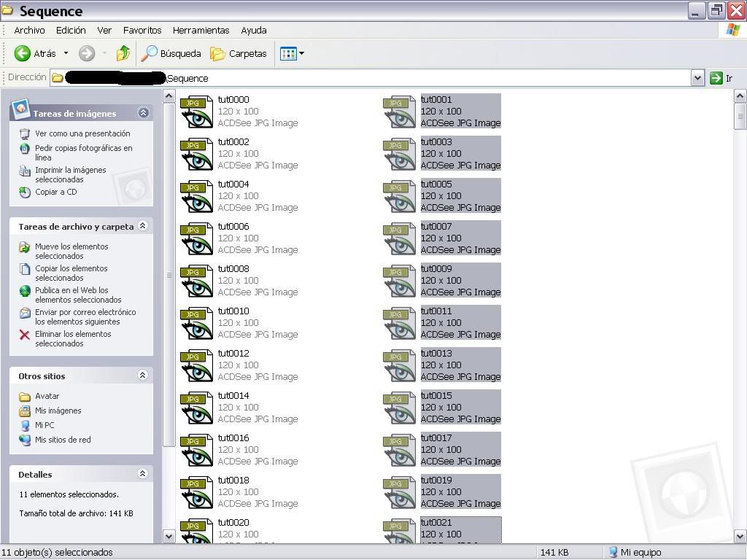
Task: Open the Favoritos menu
Action: point(142,31)
